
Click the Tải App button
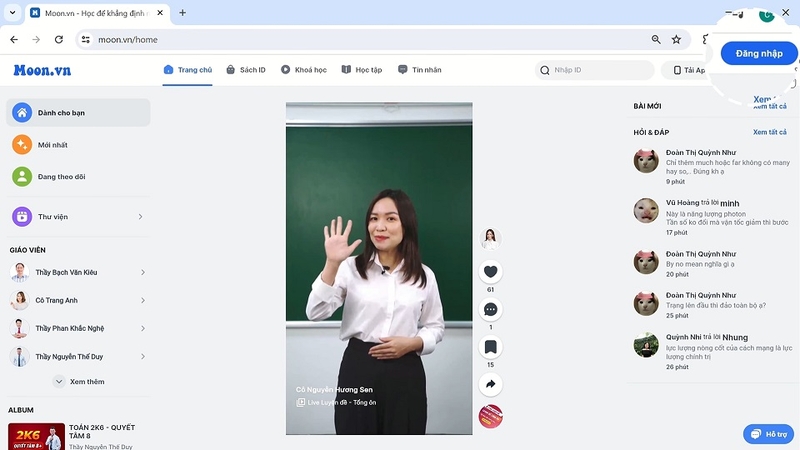688,70
